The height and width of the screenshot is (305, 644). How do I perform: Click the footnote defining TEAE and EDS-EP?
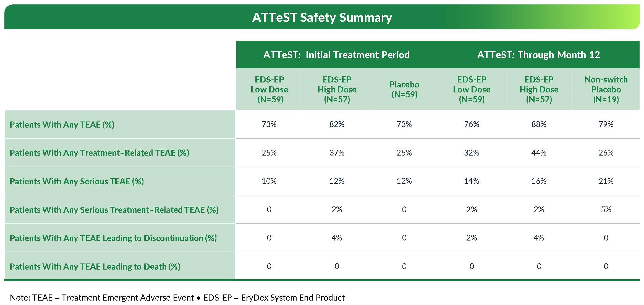tap(177, 298)
